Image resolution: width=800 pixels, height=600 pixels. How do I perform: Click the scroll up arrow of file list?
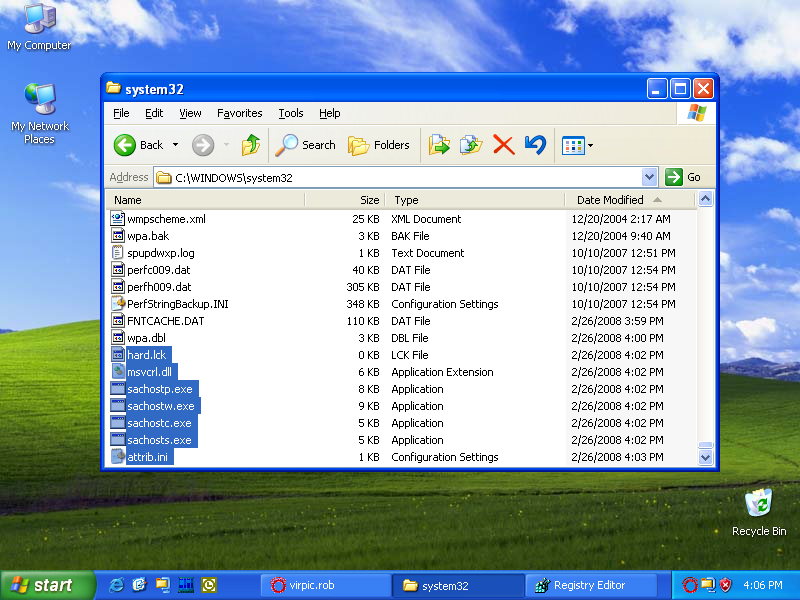(705, 199)
